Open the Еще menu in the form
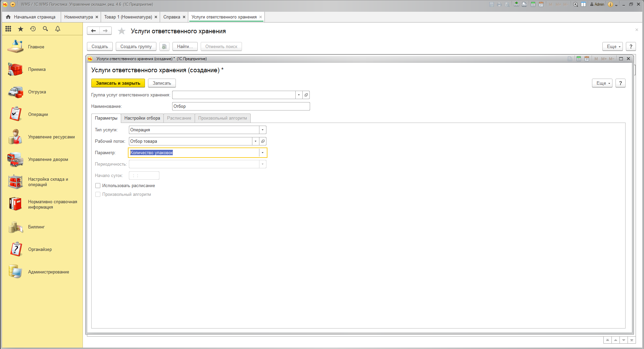The height and width of the screenshot is (349, 644). [x=602, y=83]
